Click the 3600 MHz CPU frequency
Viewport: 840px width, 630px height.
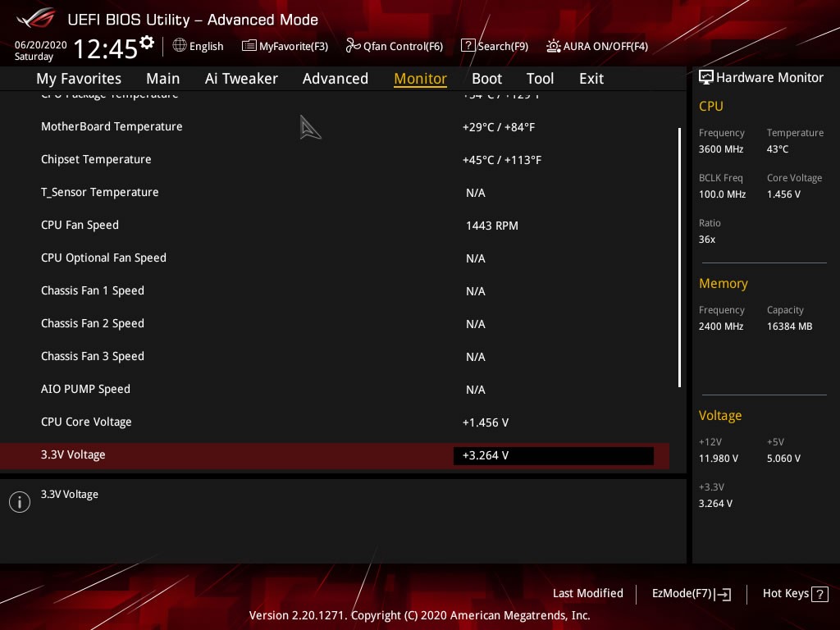click(721, 149)
